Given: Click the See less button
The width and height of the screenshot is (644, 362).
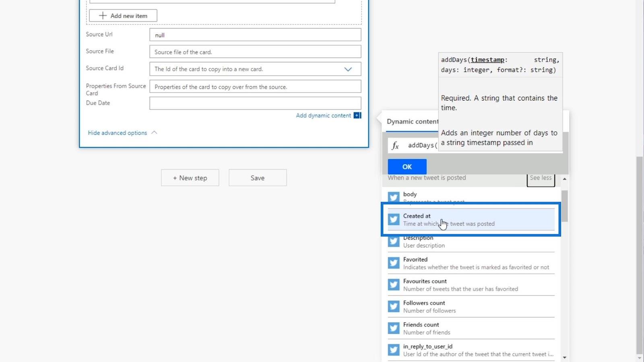Looking at the screenshot, I should [541, 179].
